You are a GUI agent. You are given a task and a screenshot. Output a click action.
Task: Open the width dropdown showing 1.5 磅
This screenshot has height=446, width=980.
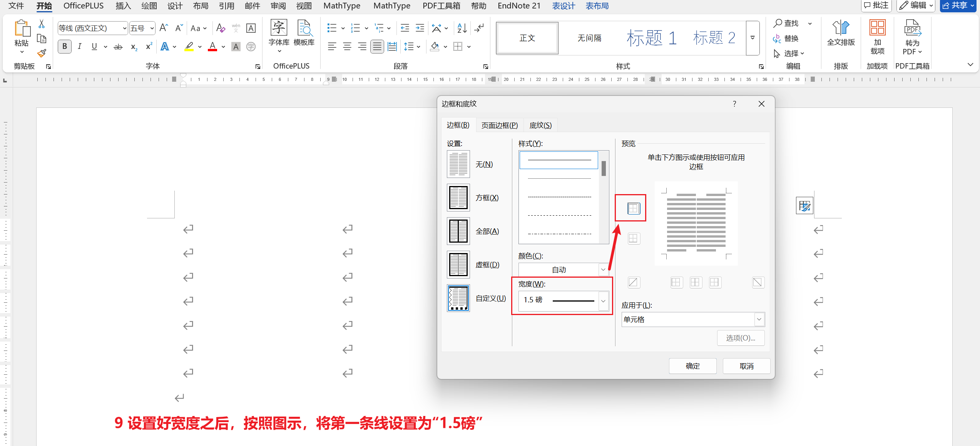[x=603, y=300]
